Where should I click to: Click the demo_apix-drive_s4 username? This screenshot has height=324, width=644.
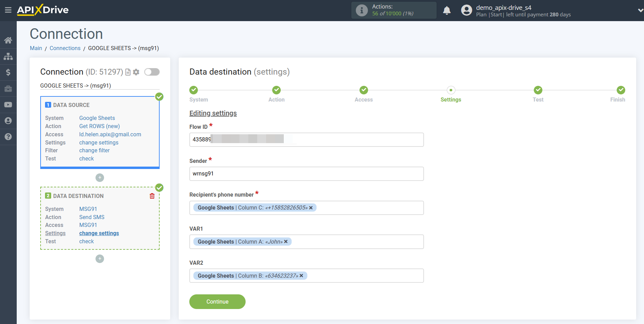(x=503, y=7)
